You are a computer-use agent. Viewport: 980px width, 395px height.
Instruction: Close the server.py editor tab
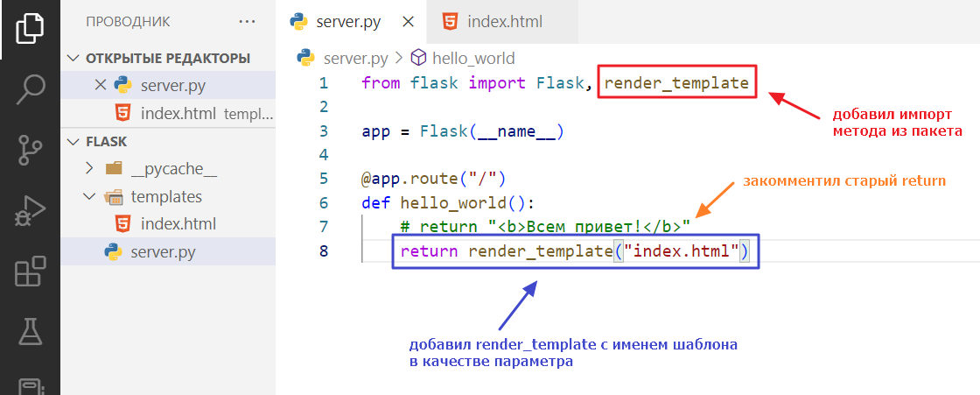pyautogui.click(x=408, y=22)
